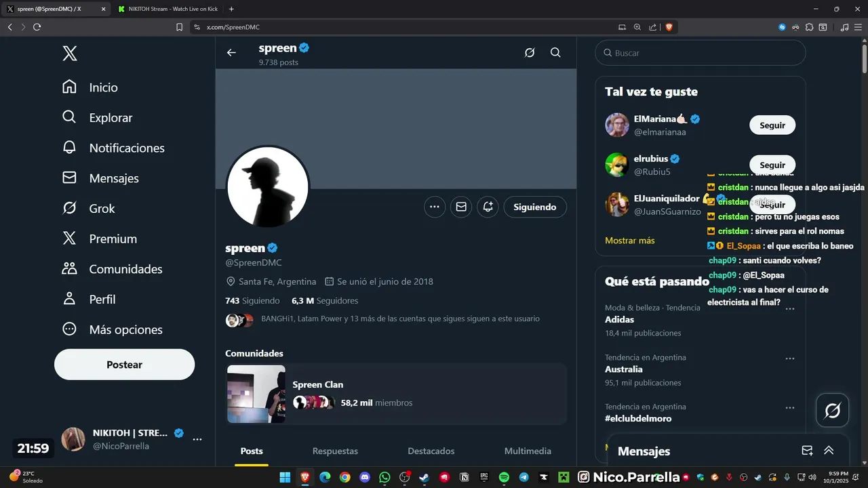Follow ElMariana with the Seguir button
Screen dimensions: 868x488
coord(772,125)
